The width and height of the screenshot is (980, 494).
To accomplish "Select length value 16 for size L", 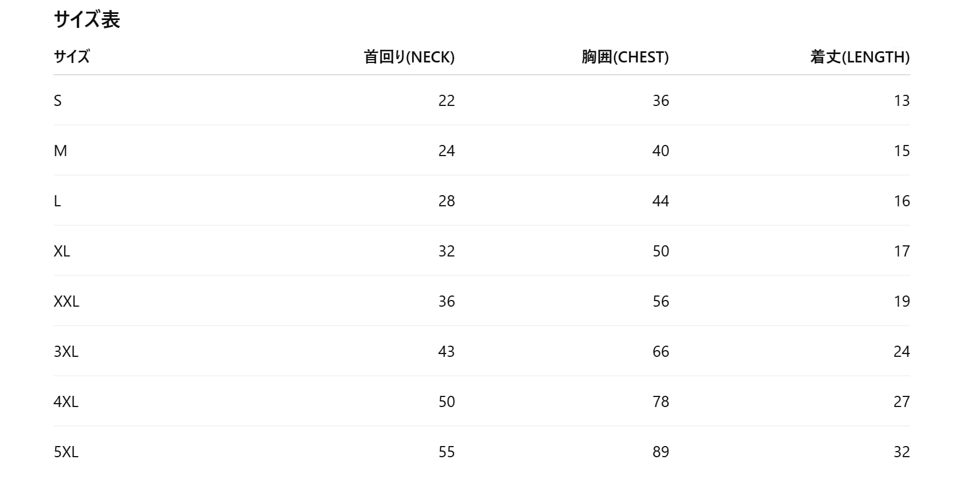I will (x=901, y=201).
